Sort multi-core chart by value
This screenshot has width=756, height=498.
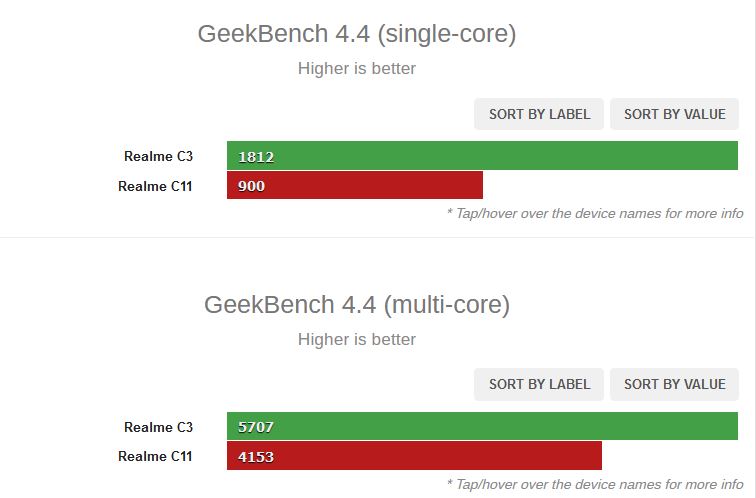tap(675, 384)
